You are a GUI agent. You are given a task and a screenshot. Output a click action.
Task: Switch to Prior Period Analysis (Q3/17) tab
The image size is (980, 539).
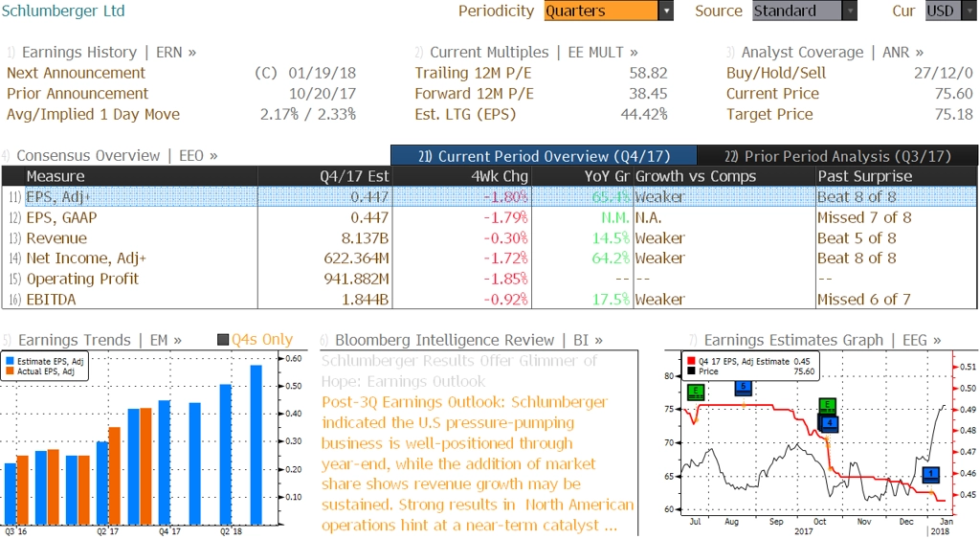[836, 156]
